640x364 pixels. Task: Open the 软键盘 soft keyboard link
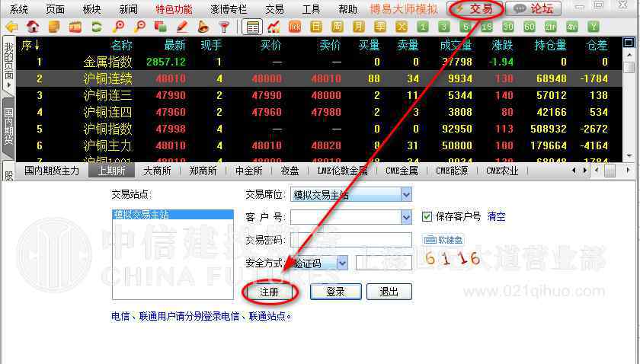point(443,240)
